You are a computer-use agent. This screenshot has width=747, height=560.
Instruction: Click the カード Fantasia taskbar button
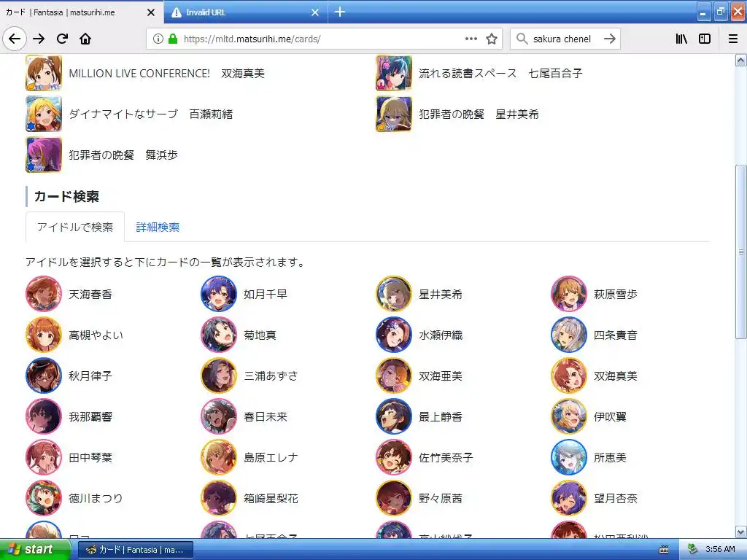tap(135, 550)
